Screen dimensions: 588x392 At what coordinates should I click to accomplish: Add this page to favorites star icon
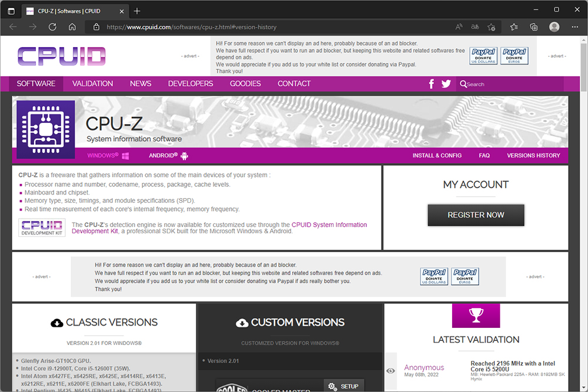coord(491,27)
